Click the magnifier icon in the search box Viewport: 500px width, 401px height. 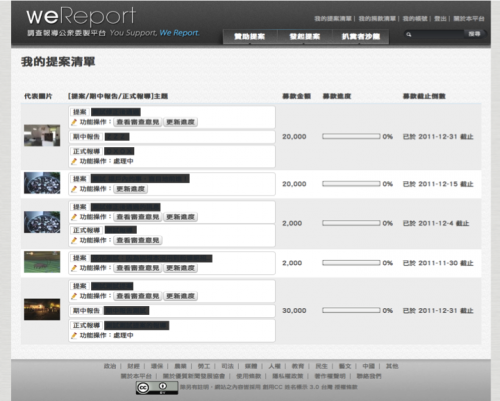409,34
